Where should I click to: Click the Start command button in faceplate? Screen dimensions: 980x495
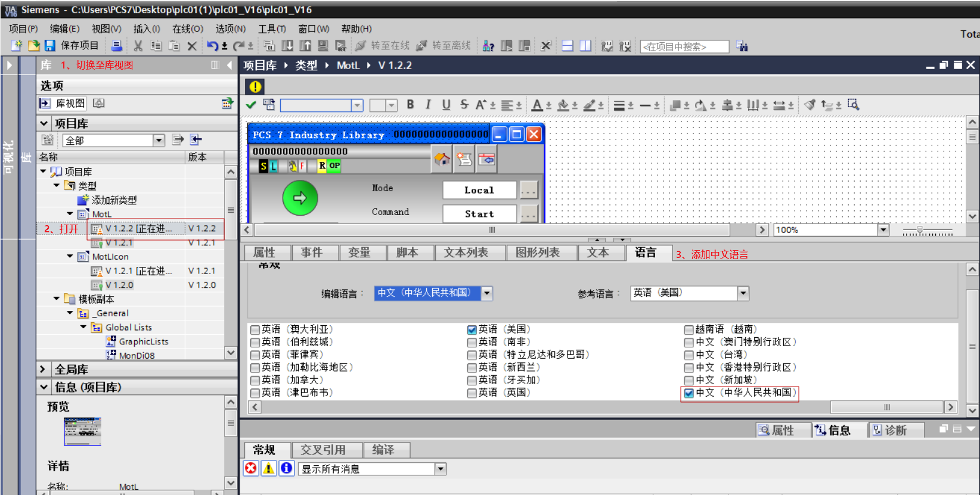point(479,214)
